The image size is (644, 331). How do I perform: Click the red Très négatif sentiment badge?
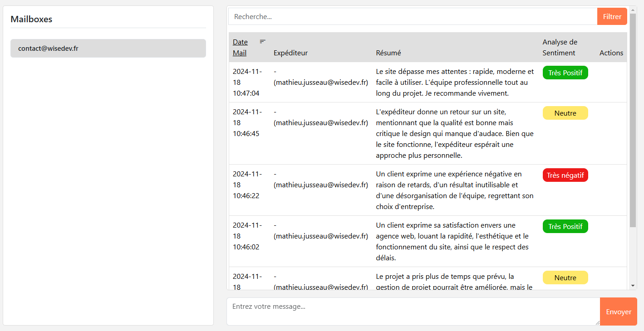[565, 175]
